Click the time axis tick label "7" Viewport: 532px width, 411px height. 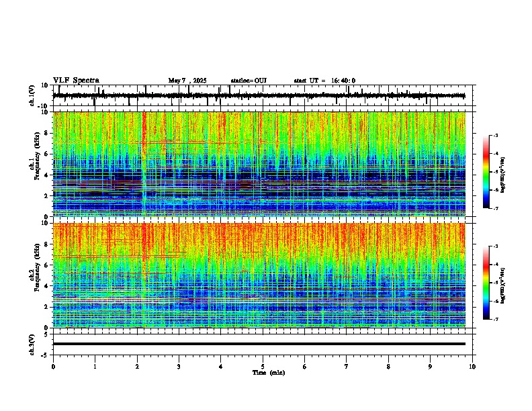coord(347,367)
